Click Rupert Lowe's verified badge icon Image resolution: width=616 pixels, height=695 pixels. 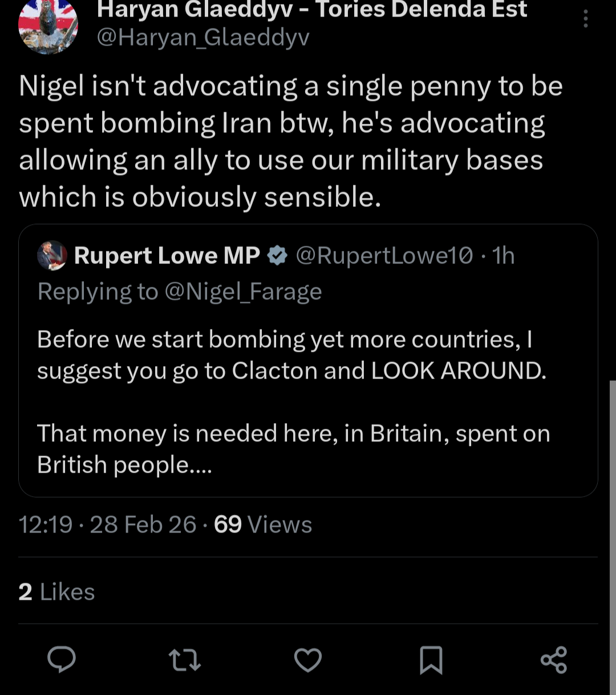tap(278, 256)
